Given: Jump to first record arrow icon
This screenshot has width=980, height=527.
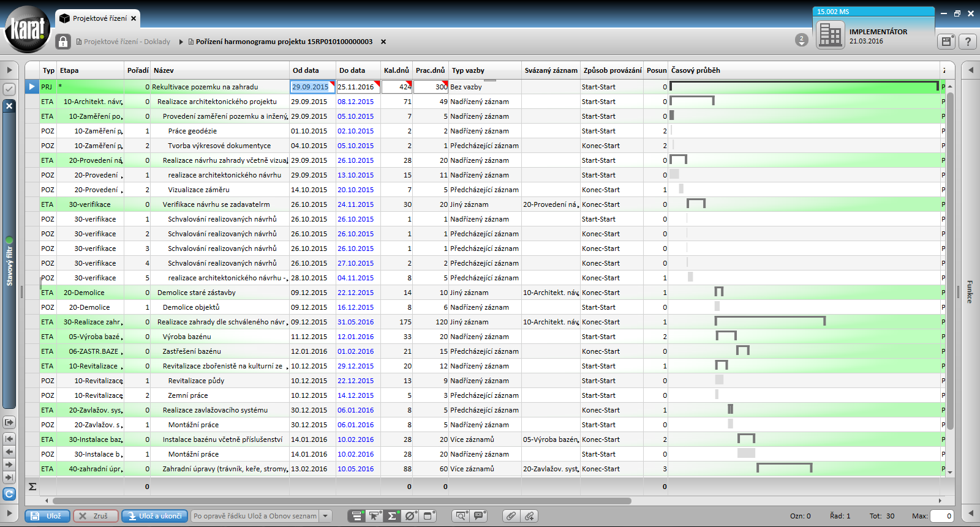Looking at the screenshot, I should 9,438.
